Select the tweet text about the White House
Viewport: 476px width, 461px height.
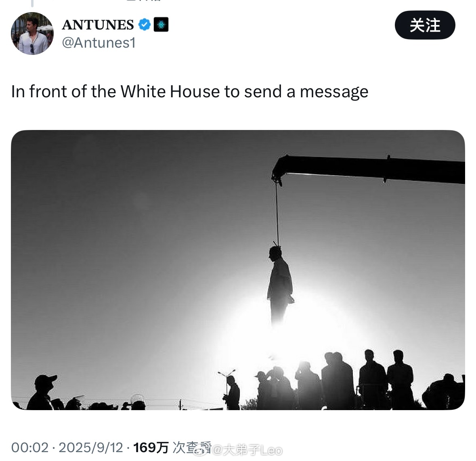(x=190, y=91)
